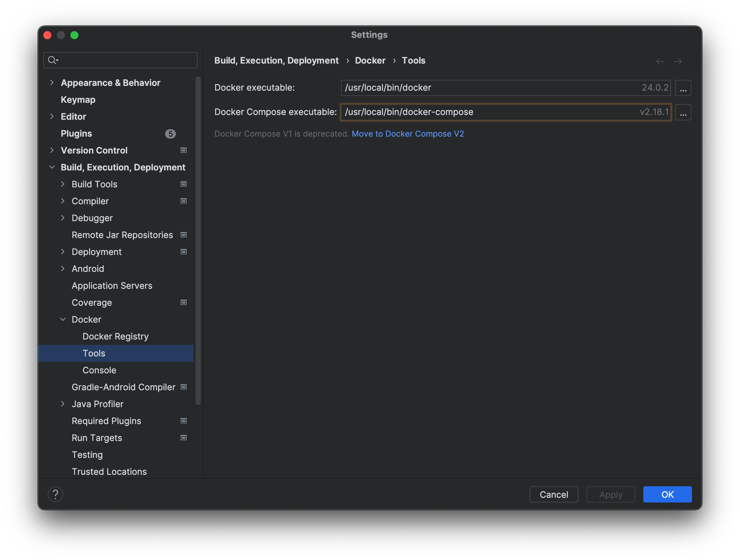
Task: Click the search magnifier icon in settings
Action: [x=53, y=60]
